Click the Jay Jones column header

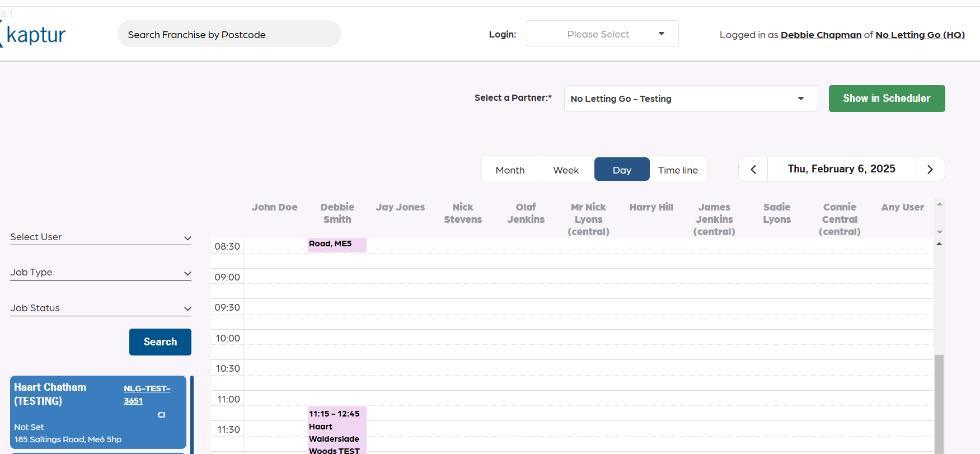tap(400, 207)
